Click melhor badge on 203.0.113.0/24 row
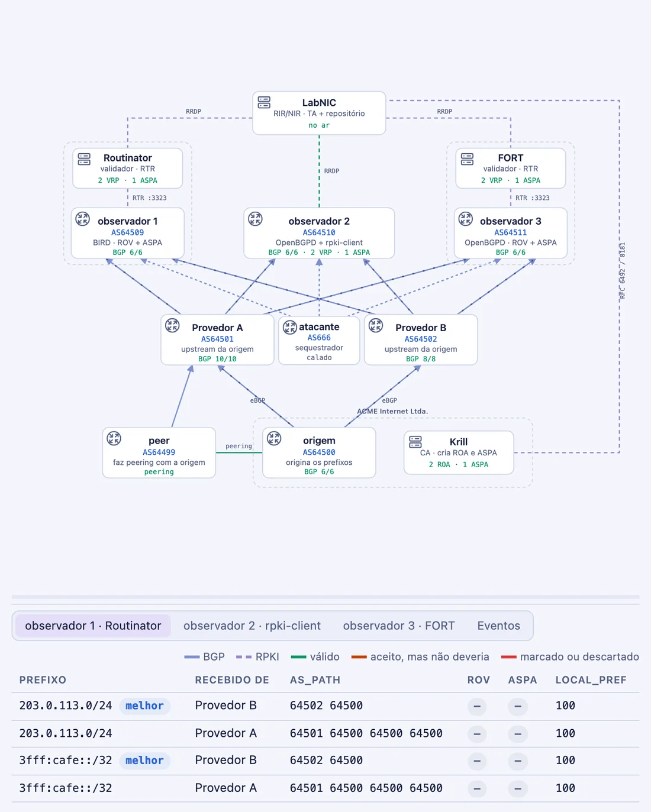The height and width of the screenshot is (812, 651). tap(144, 706)
